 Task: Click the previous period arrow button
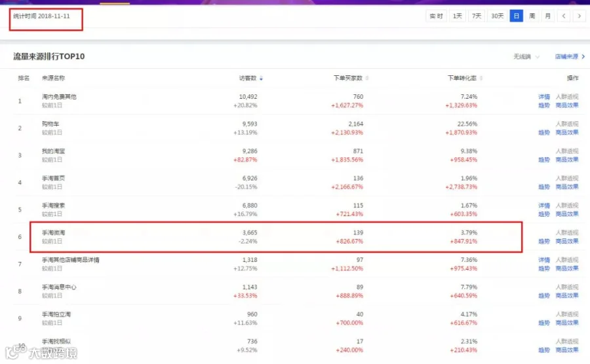click(x=563, y=16)
